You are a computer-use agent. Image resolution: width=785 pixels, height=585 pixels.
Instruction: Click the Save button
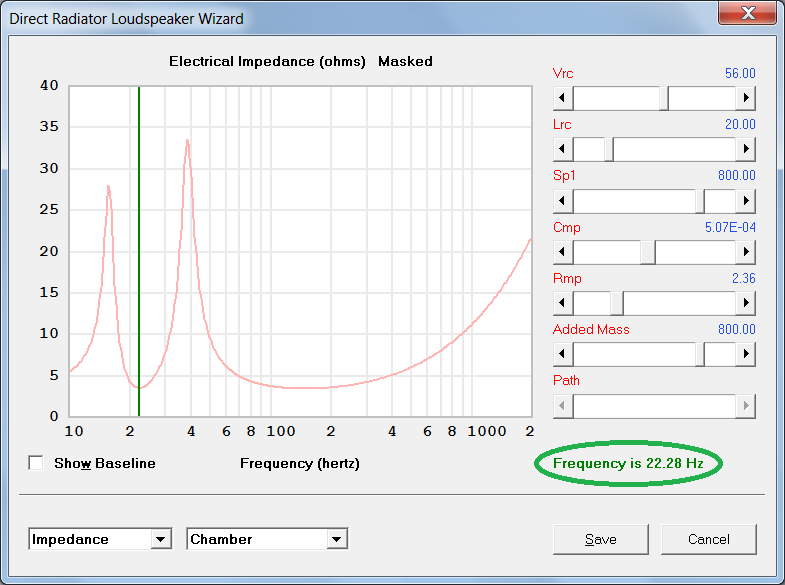(601, 539)
